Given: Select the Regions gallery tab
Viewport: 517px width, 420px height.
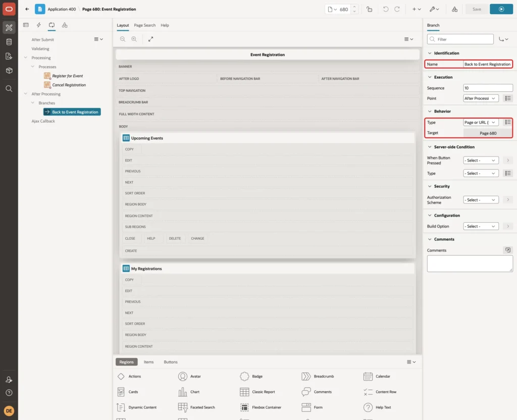Looking at the screenshot, I should pyautogui.click(x=126, y=362).
